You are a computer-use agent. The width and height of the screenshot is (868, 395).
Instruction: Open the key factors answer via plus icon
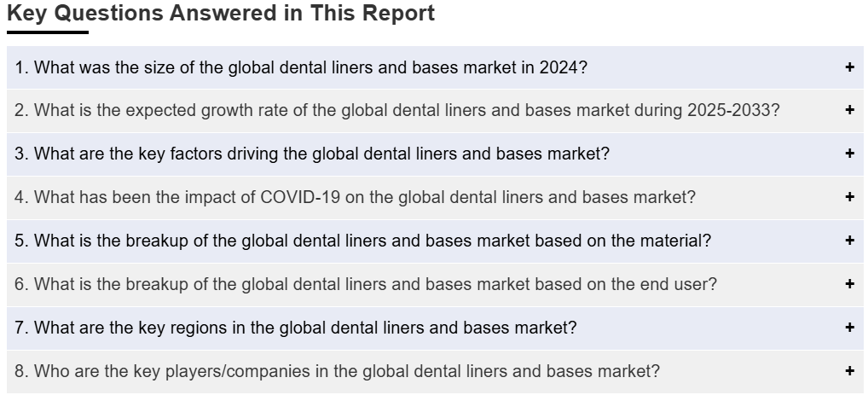click(850, 154)
